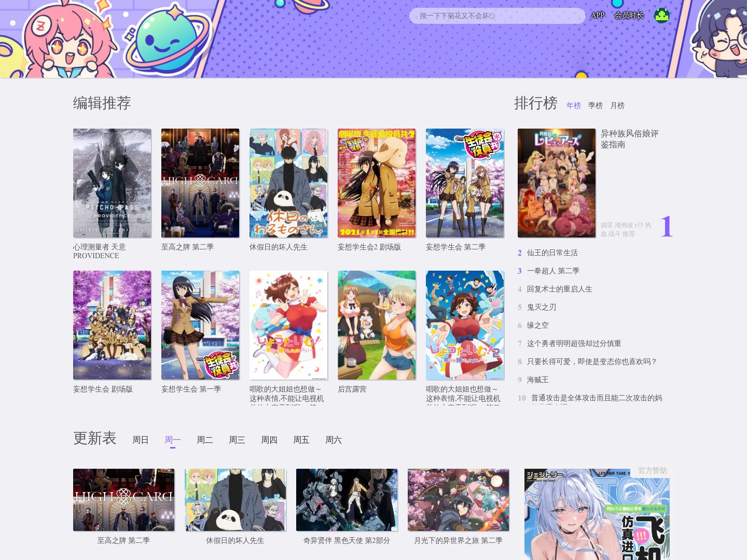Click the 官方赞助 sponsored ad banner
747x560 pixels.
tap(597, 513)
